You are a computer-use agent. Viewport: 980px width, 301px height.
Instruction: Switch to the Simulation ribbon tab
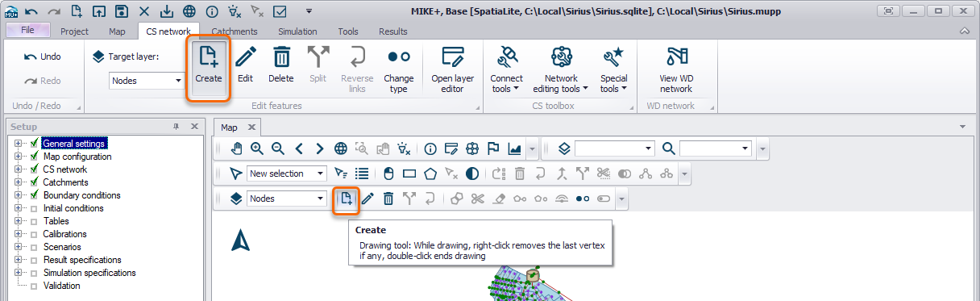coord(297,31)
